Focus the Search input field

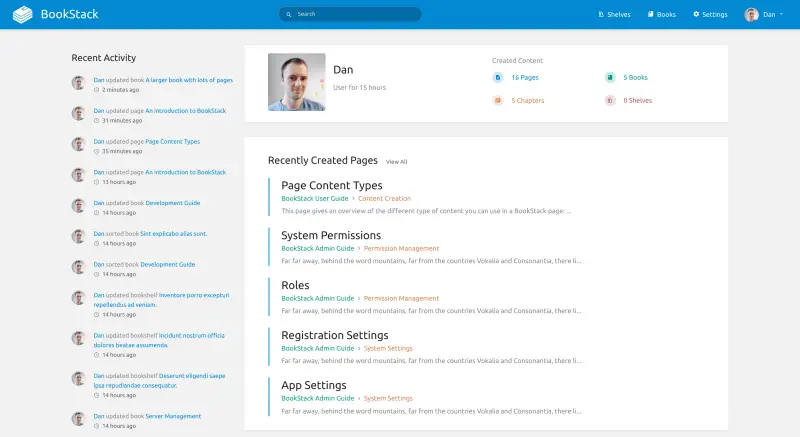coord(355,15)
